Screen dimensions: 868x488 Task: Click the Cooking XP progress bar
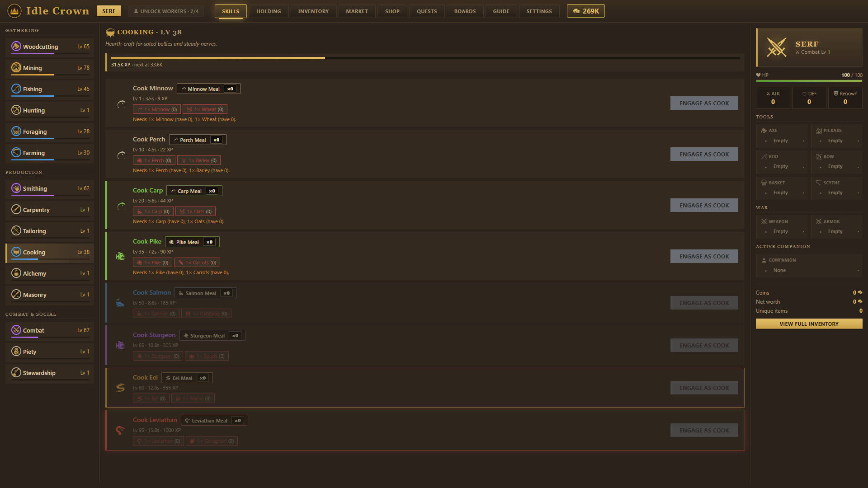click(425, 58)
